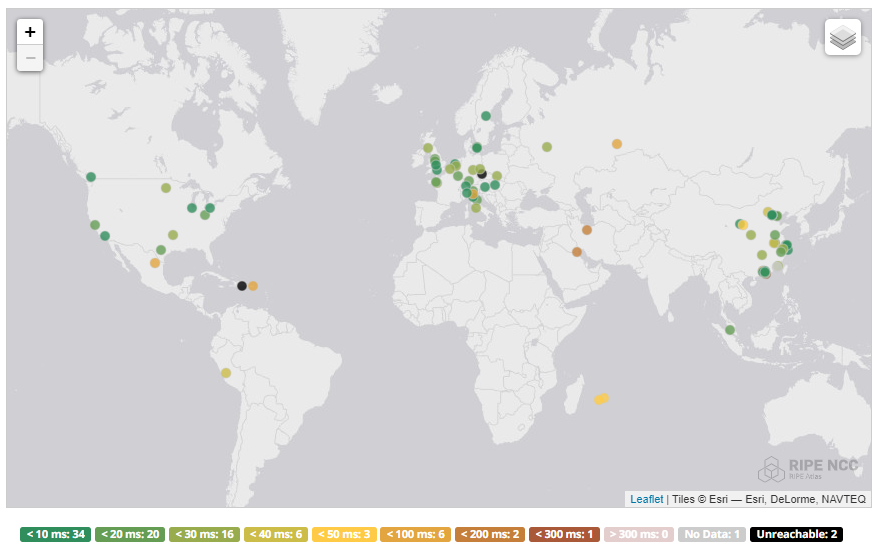The width and height of the screenshot is (878, 550).
Task: Select the black unreachable probe in central Europe
Action: click(x=482, y=174)
